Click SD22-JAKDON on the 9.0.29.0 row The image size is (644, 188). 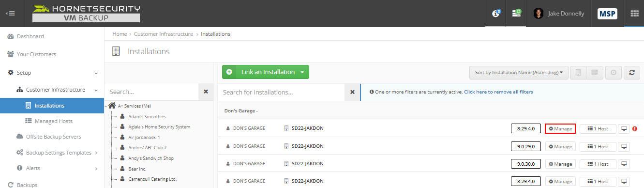pos(308,146)
